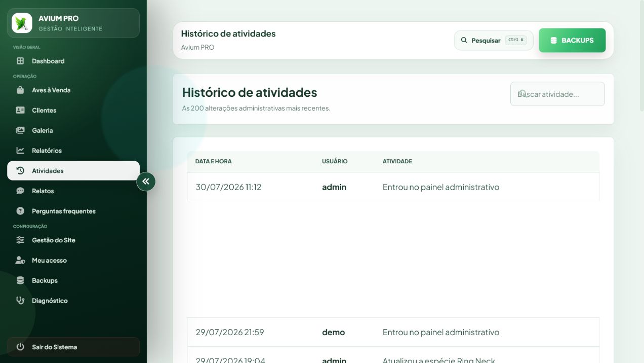Viewport: 644px width, 363px height.
Task: Click the USUÁRIO column header
Action: (x=335, y=161)
